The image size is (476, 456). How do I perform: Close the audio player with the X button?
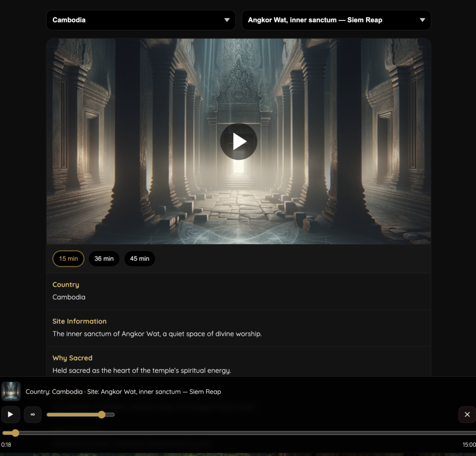pyautogui.click(x=467, y=415)
